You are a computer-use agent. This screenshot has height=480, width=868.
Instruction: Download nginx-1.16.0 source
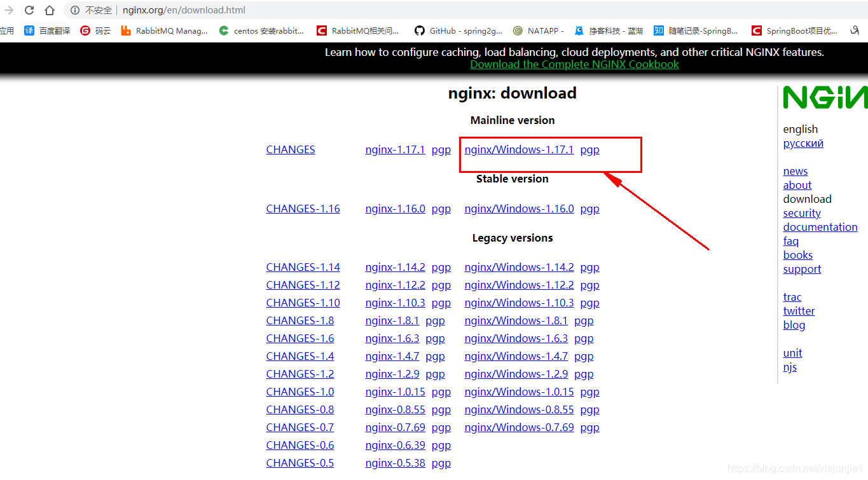[395, 209]
